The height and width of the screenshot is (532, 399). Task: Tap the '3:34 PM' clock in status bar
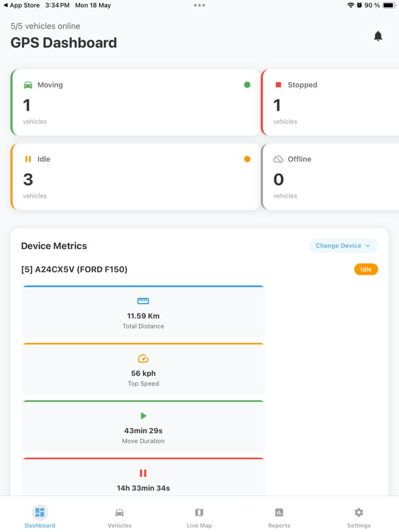pos(57,5)
